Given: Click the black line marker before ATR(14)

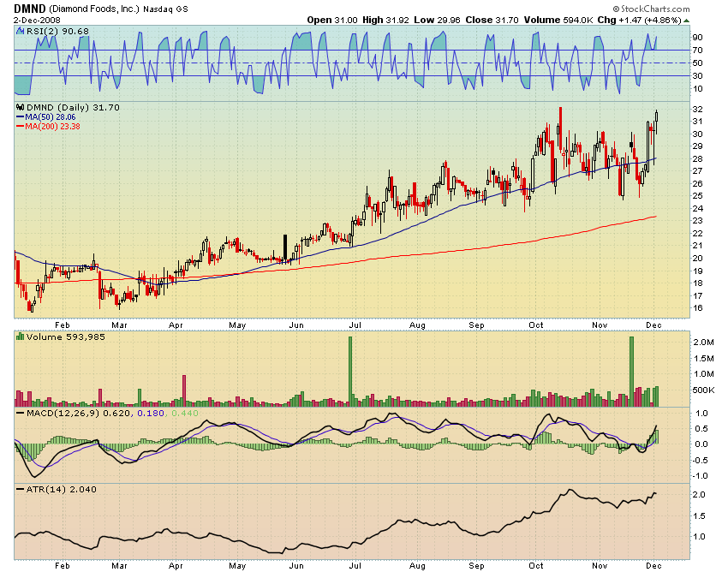Looking at the screenshot, I should tap(20, 489).
